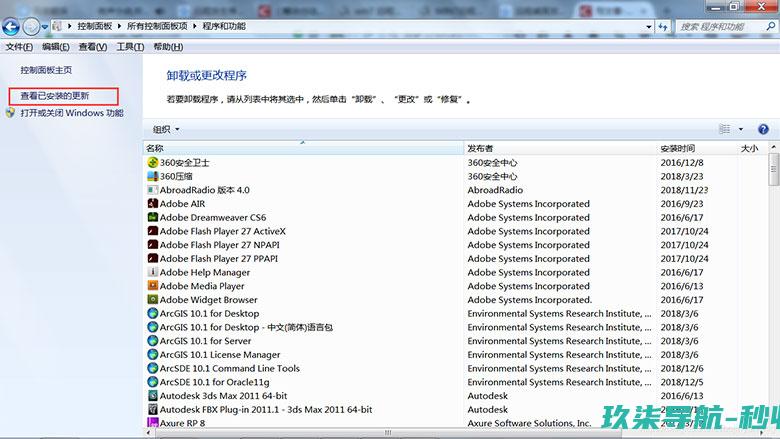The height and width of the screenshot is (439, 780).
Task: Select ArcSDE 10.1 Command Line Tools icon
Action: click(153, 368)
